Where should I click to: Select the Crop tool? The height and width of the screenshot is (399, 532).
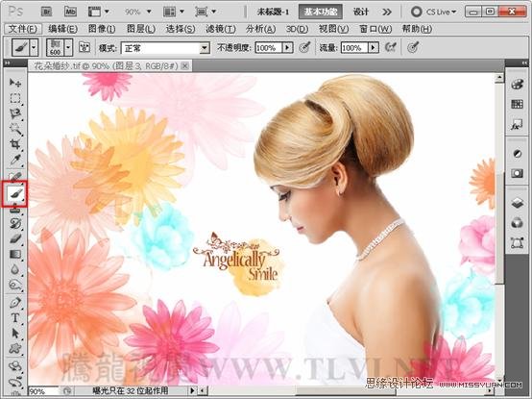[x=15, y=144]
